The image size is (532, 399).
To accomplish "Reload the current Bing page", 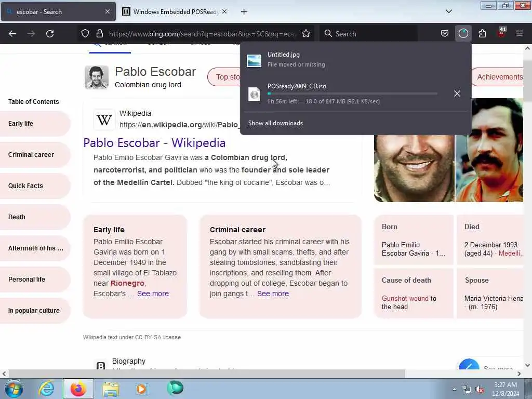I will 50,34.
